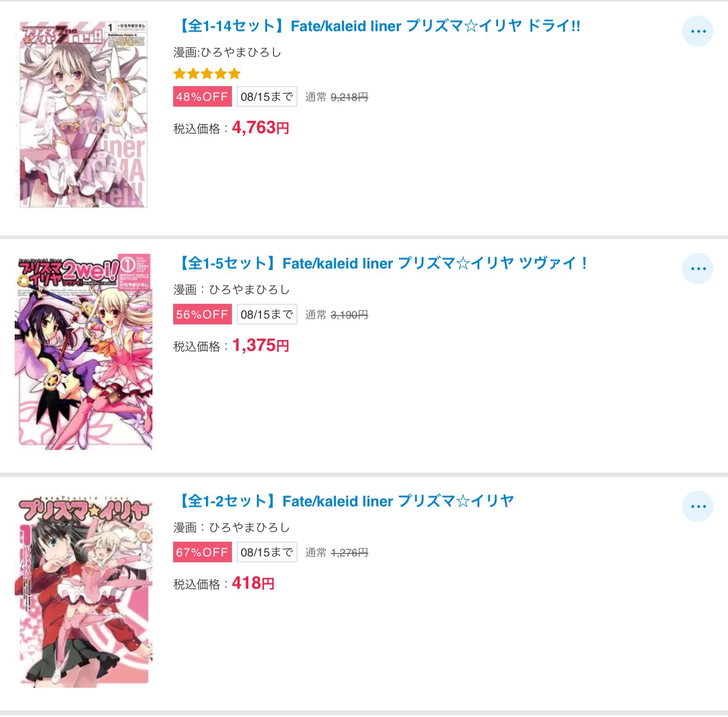
Task: Select the ドライ!! volume 1 cover image
Action: [83, 115]
